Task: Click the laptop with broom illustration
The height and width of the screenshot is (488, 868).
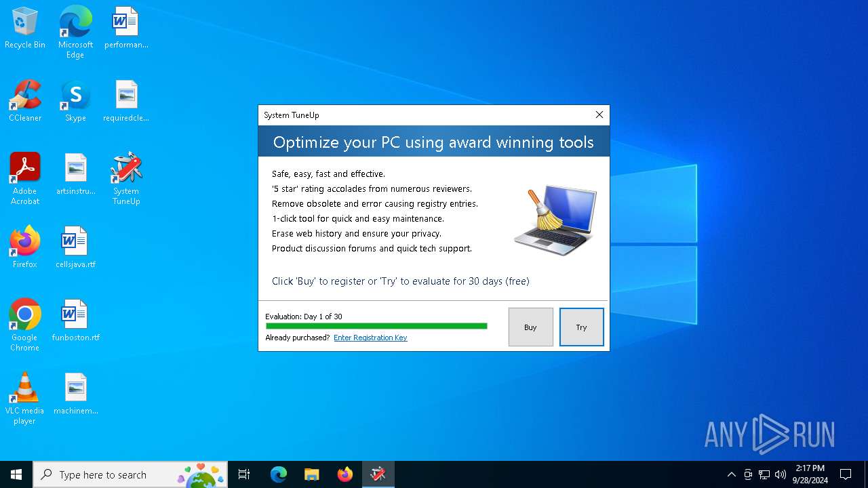Action: (x=555, y=220)
